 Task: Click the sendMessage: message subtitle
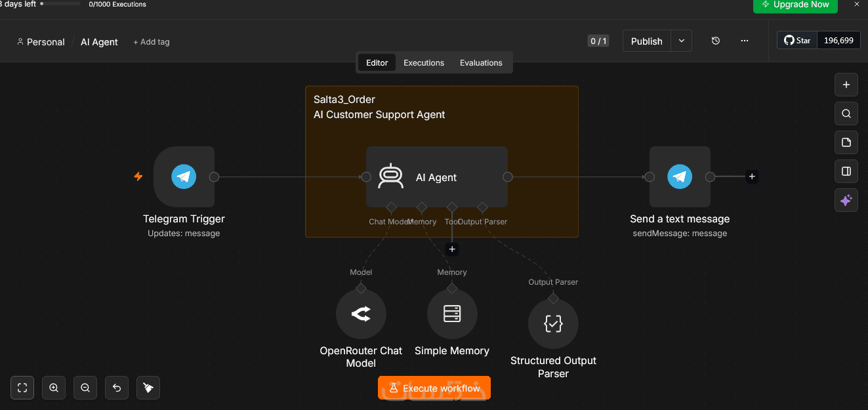tap(680, 234)
